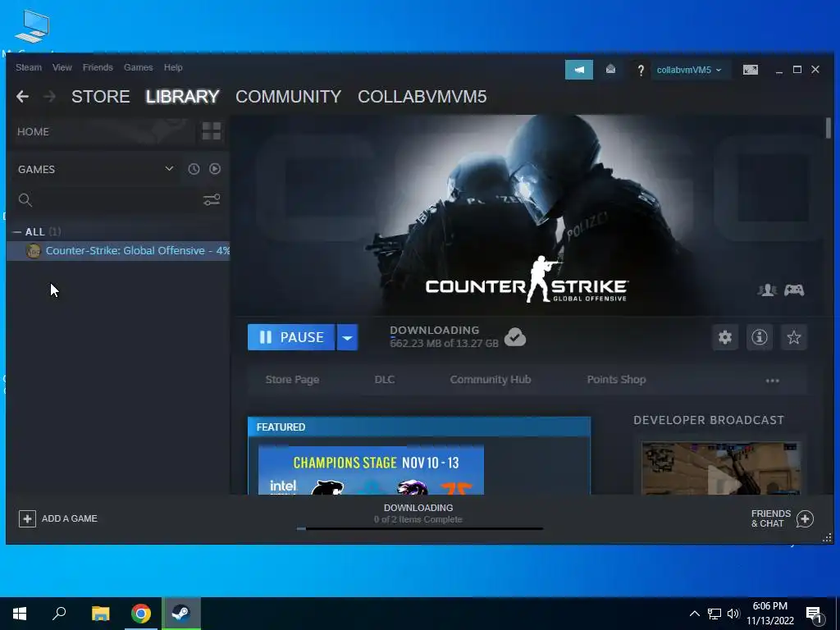This screenshot has height=630, width=840.
Task: Open the COLLABVMVM5 profile tab
Action: 422,97
